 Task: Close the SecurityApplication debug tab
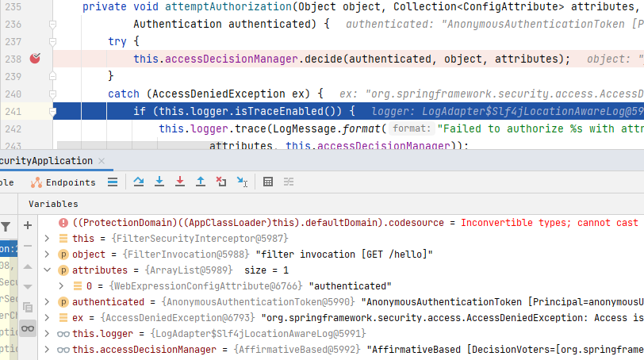pos(102,161)
